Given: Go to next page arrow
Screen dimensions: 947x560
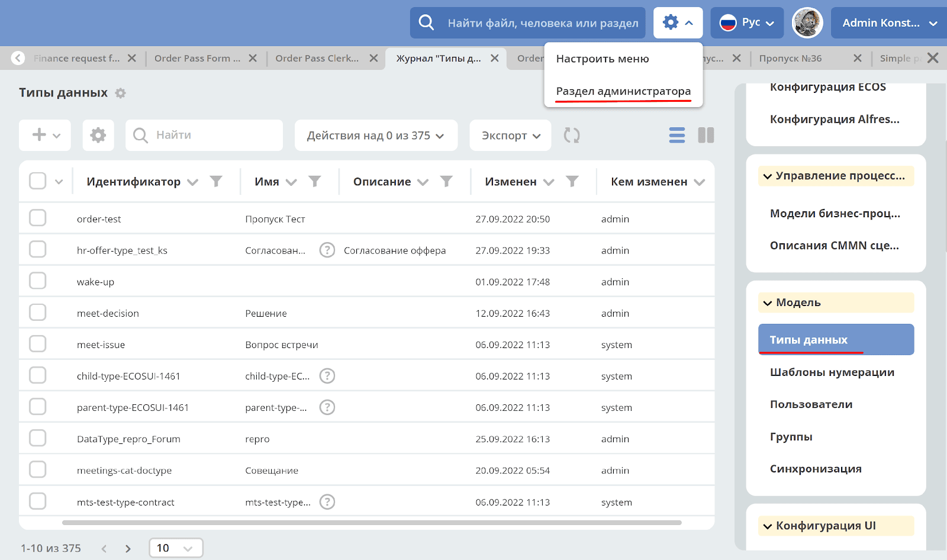Looking at the screenshot, I should click(128, 549).
